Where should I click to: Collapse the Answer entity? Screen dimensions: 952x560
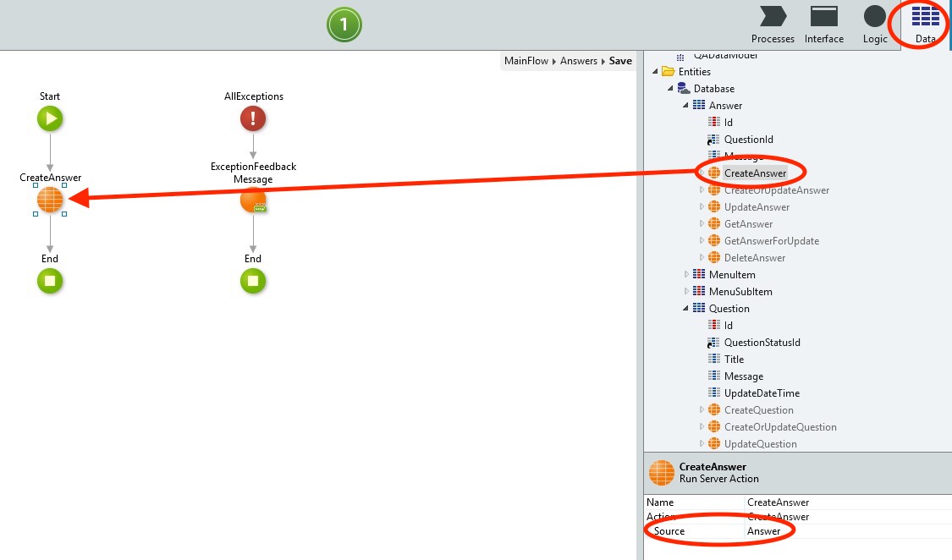685,106
